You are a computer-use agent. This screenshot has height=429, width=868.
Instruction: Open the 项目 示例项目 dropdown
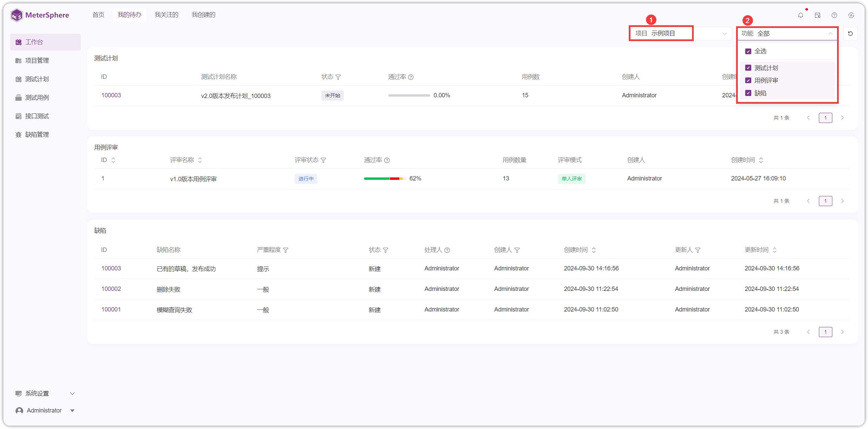point(681,33)
